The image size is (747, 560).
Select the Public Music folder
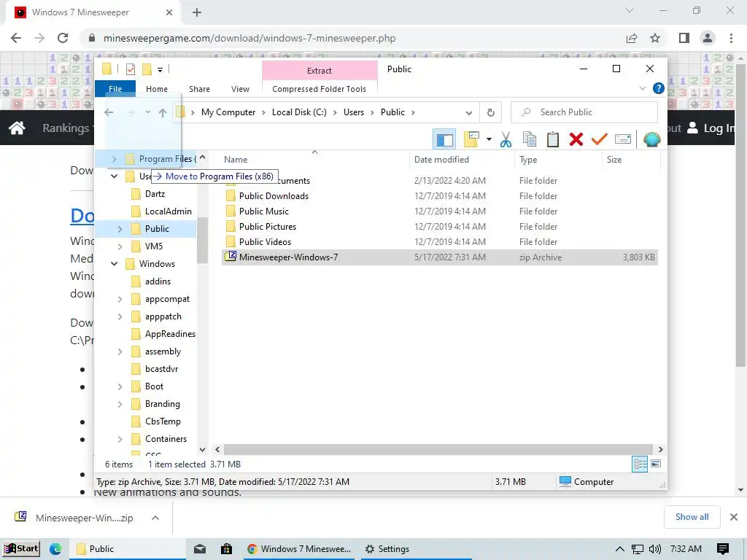pos(263,211)
